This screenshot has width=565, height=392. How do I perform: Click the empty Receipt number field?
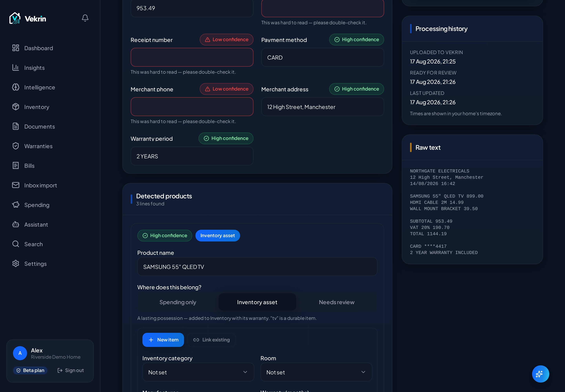192,57
